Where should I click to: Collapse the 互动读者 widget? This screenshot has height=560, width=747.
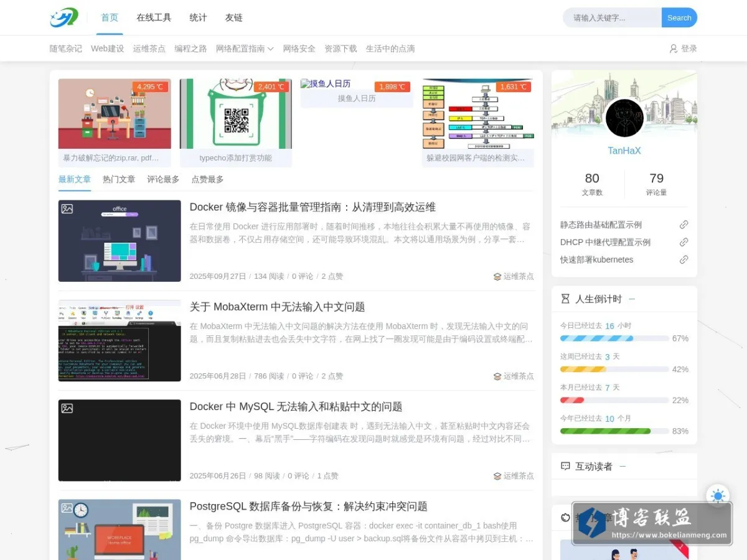[622, 466]
